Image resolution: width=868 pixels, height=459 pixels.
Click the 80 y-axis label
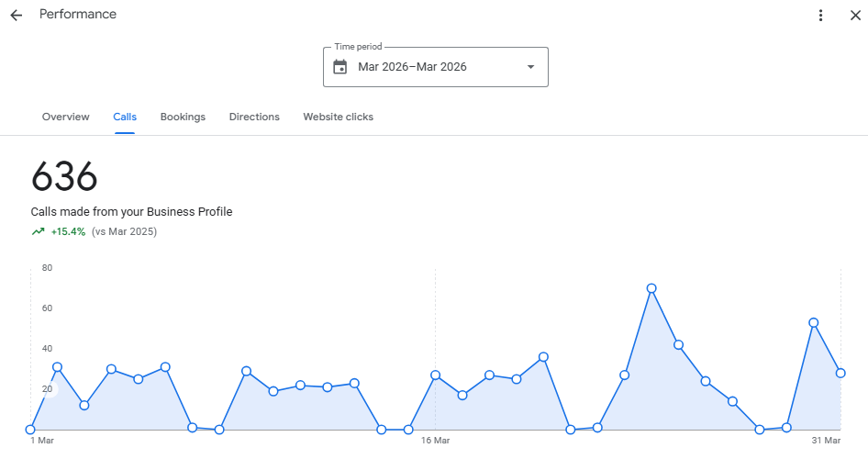tap(47, 268)
